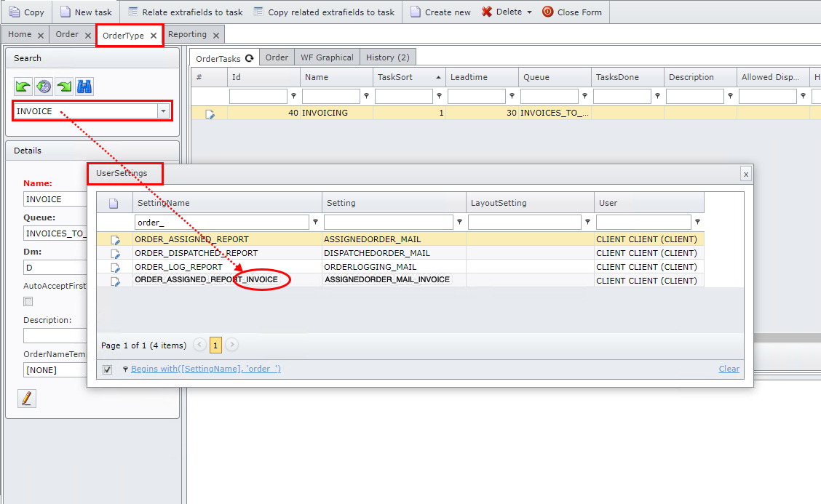Image resolution: width=821 pixels, height=504 pixels.
Task: Click the Clear link in UserSettings filter bar
Action: tap(729, 369)
